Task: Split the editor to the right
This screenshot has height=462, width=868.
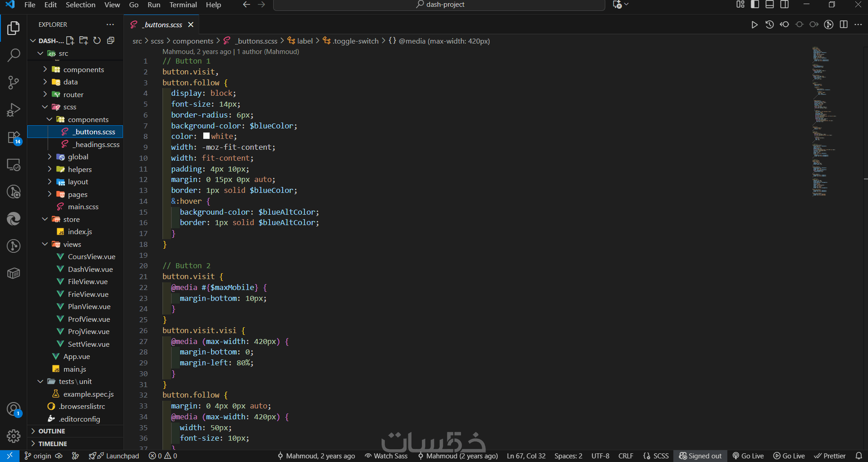Action: point(843,25)
